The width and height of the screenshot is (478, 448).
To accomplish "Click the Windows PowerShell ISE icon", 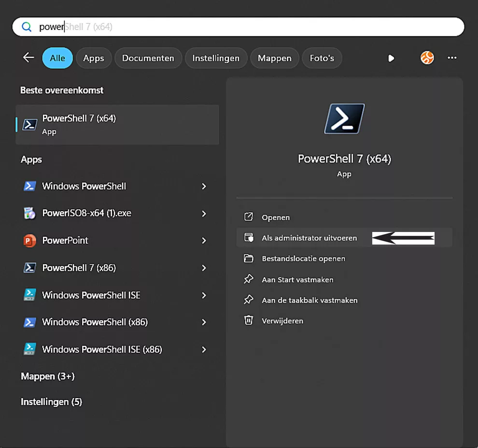I will [x=29, y=295].
